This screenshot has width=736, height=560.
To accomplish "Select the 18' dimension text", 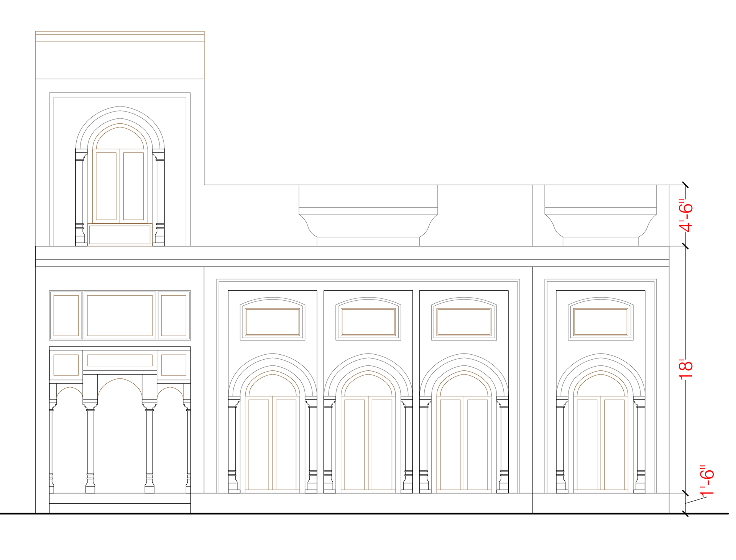I will 686,370.
